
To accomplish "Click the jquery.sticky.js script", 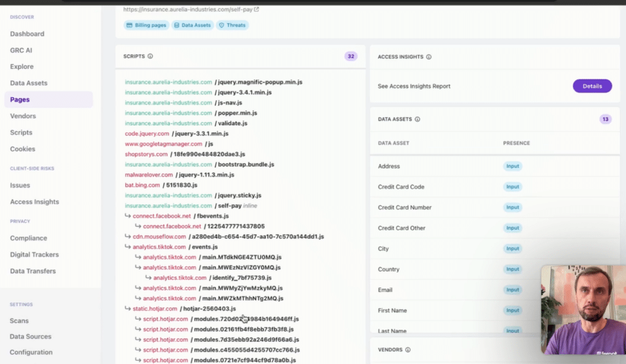I will 193,195.
